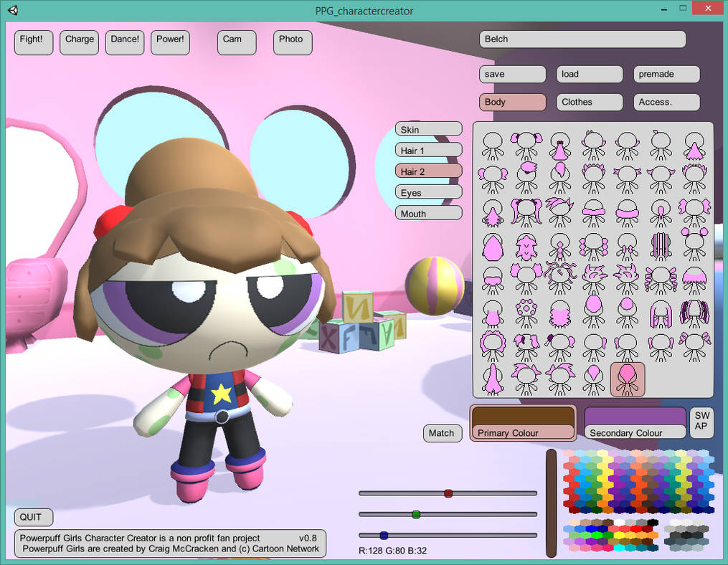
Task: Click the red channel slider handle
Action: [448, 493]
